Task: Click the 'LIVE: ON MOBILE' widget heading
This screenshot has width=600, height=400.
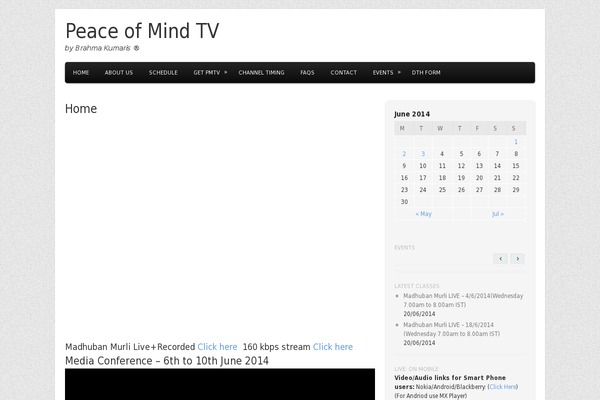Action: coord(416,369)
